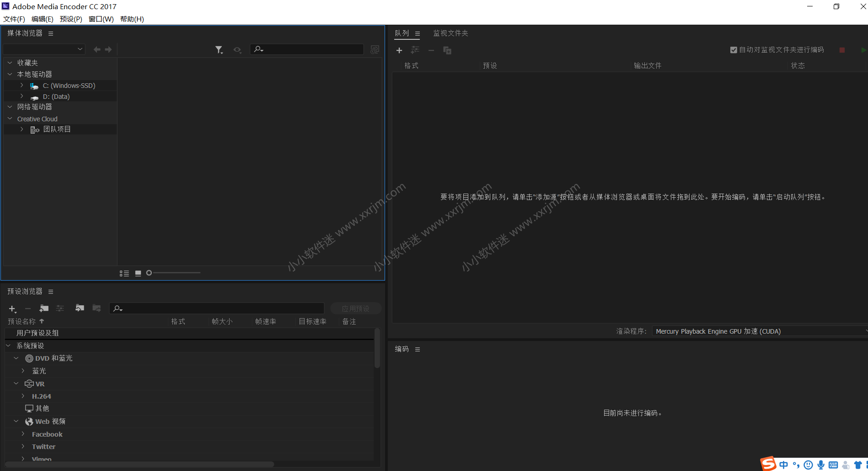
Task: Collapse the Creative Cloud node
Action: (x=10, y=119)
